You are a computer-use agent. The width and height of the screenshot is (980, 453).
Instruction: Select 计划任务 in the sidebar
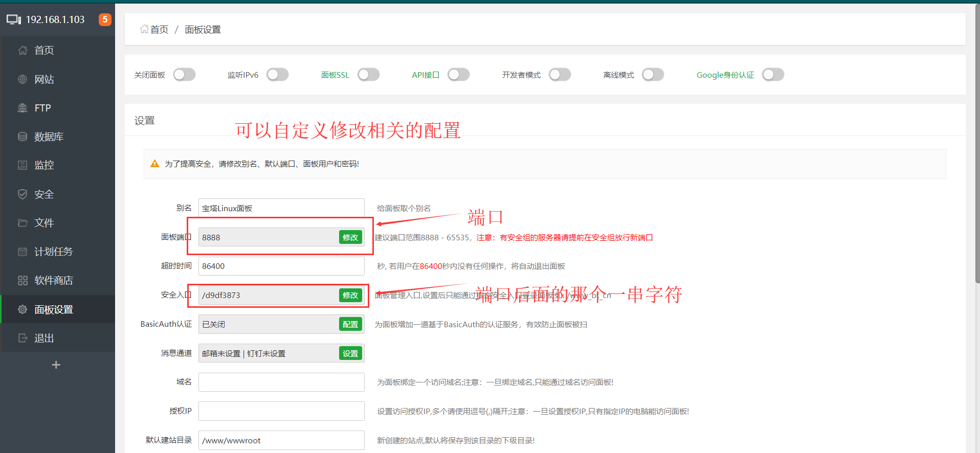pos(58,252)
